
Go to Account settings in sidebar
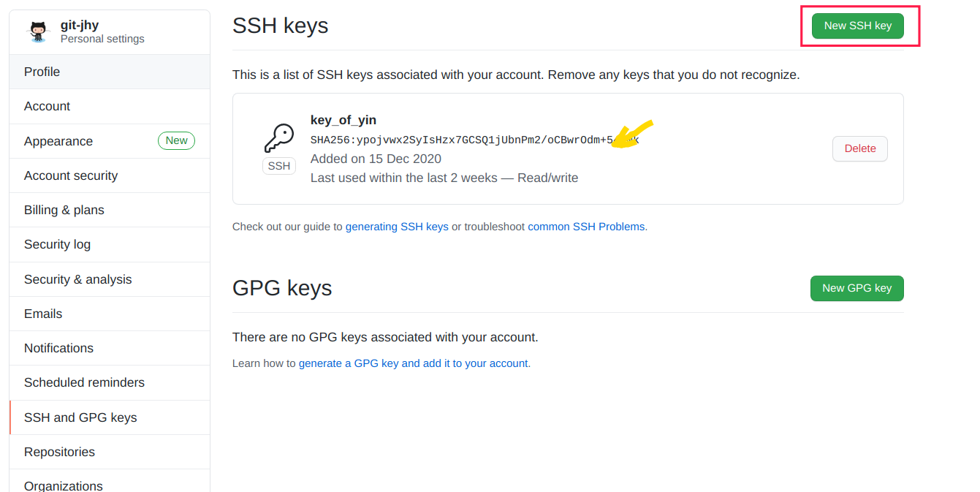(110, 106)
